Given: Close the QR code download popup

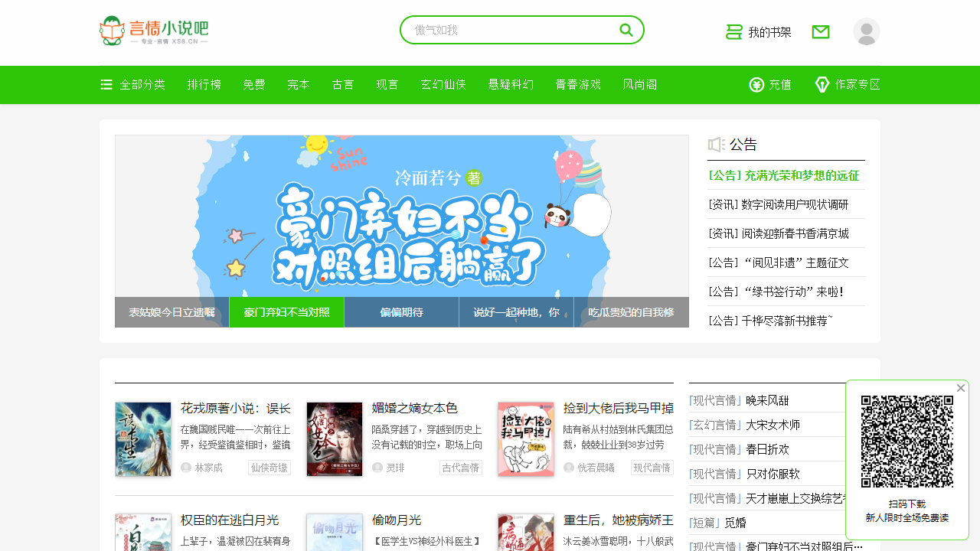Looking at the screenshot, I should pos(961,388).
